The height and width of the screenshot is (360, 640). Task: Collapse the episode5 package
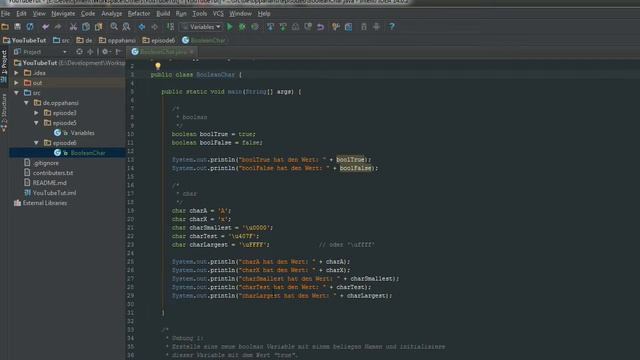pyautogui.click(x=36, y=123)
